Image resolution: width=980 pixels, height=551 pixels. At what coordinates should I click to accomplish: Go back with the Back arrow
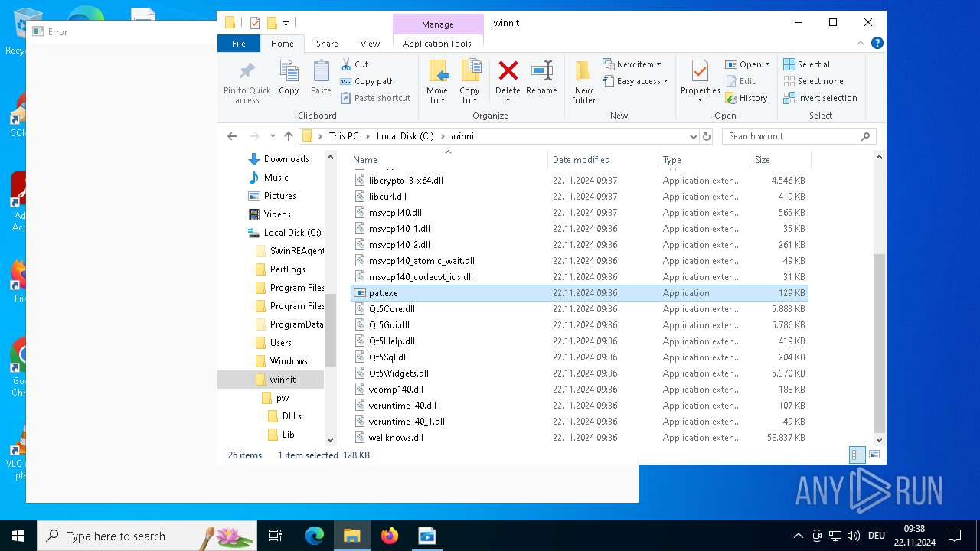pos(232,136)
